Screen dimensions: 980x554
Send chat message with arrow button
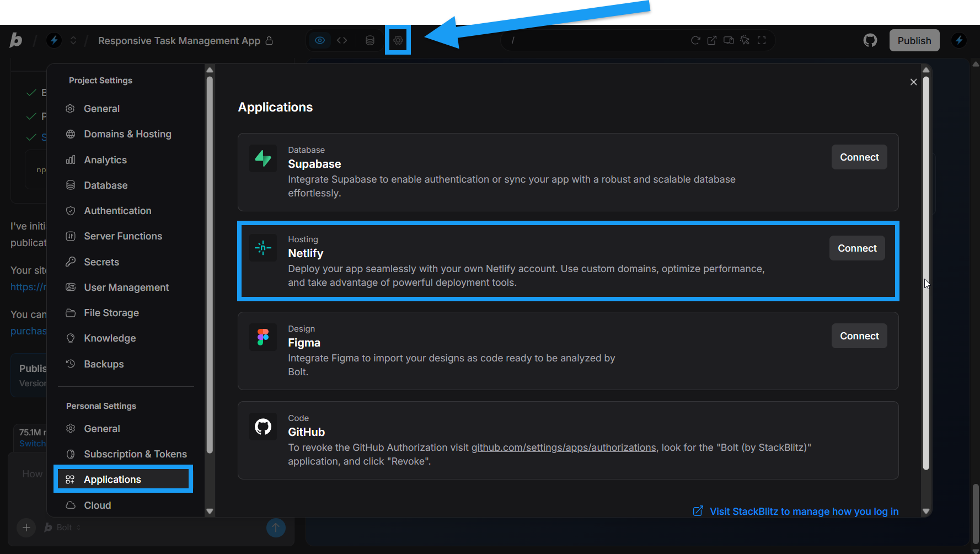coord(276,528)
